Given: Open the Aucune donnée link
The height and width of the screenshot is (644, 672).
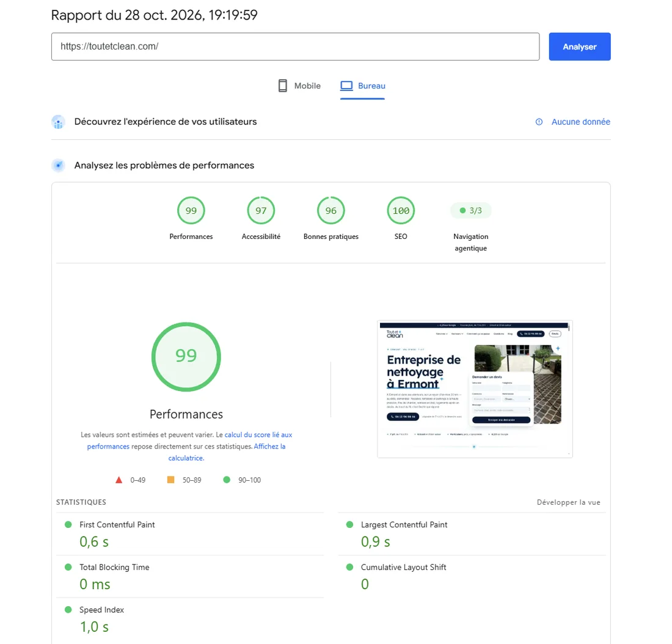Looking at the screenshot, I should tap(581, 122).
